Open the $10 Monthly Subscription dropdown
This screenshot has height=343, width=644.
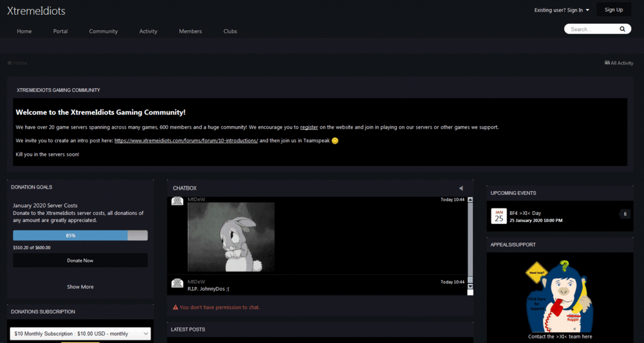80,333
